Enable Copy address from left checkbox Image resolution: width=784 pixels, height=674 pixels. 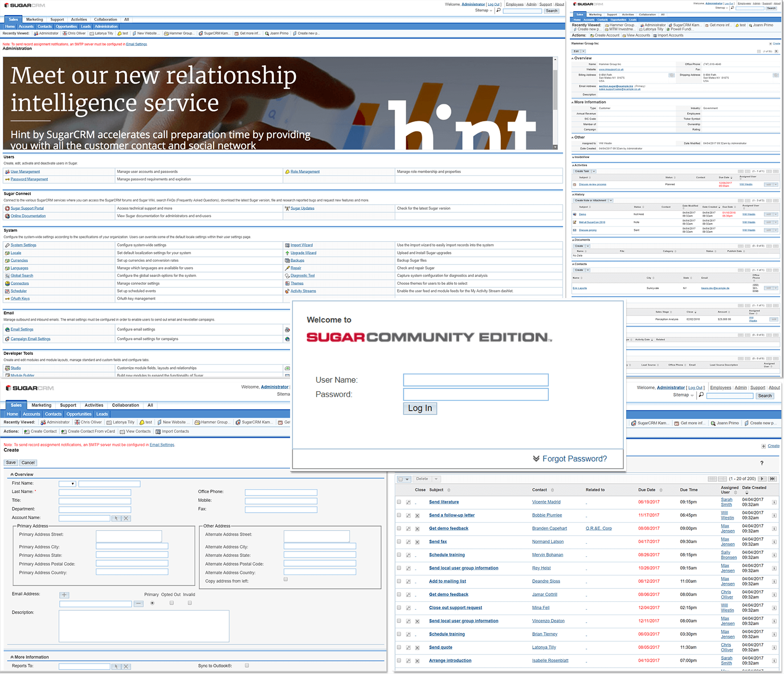pyautogui.click(x=286, y=579)
